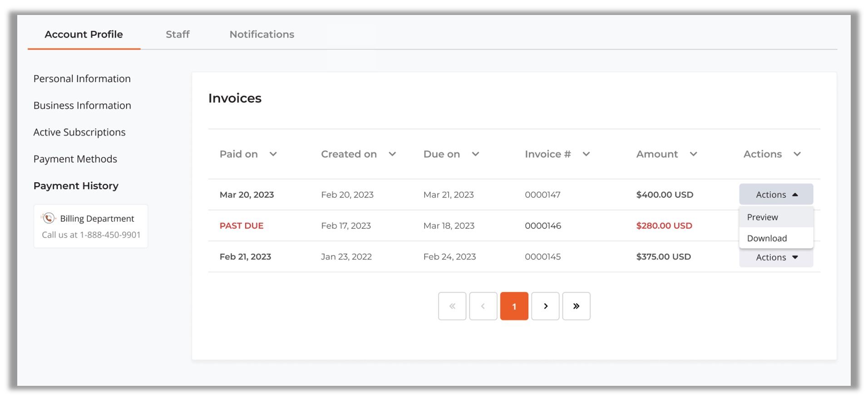Open Actions dropdown for invoice 0000145
The height and width of the screenshot is (399, 868).
tap(776, 258)
